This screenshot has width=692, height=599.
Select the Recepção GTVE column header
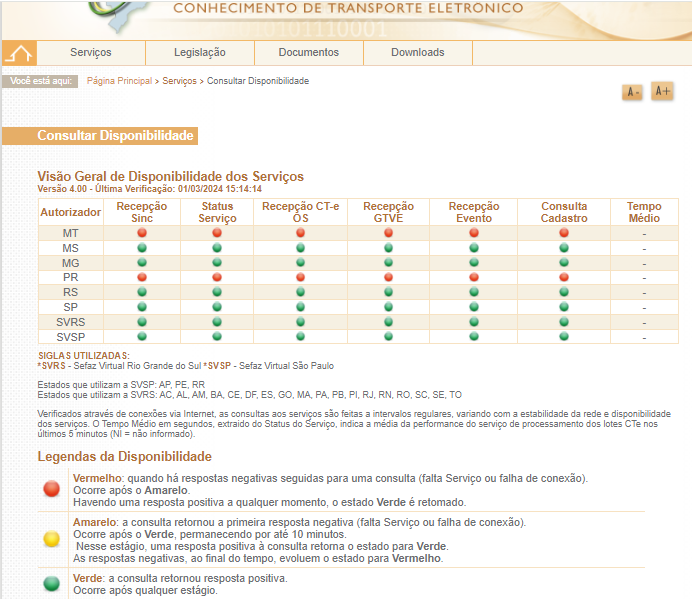point(388,212)
